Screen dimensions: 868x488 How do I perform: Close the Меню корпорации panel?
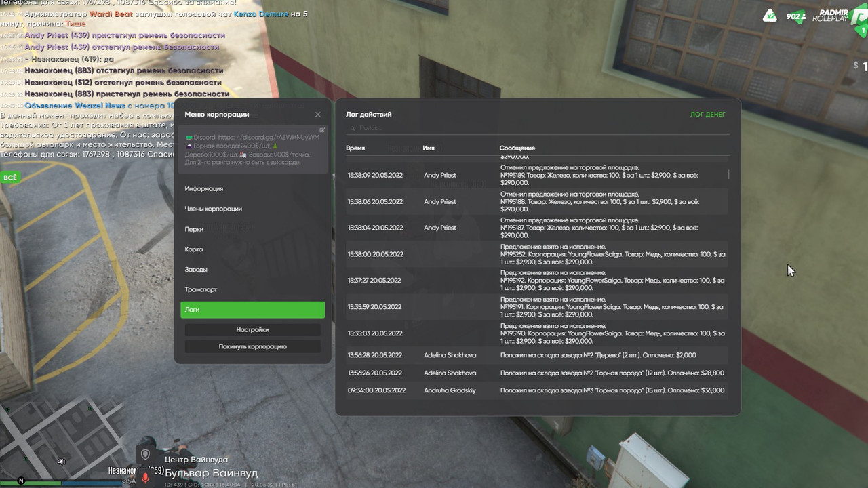click(317, 115)
